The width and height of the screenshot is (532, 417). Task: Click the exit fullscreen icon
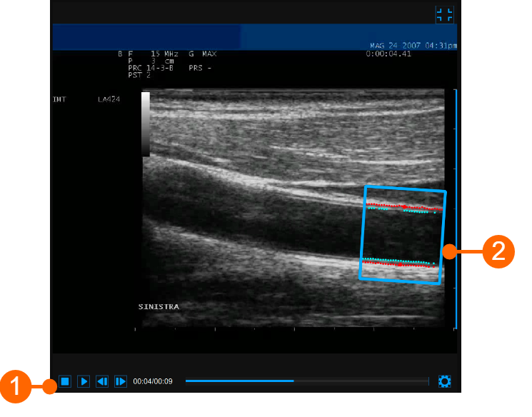pyautogui.click(x=444, y=14)
